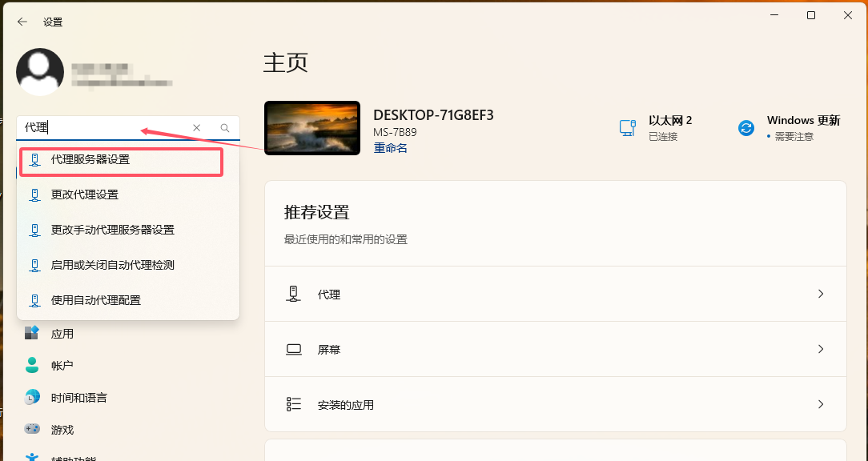Click the 帐户 person icon
This screenshot has width=868, height=461.
coord(32,365)
